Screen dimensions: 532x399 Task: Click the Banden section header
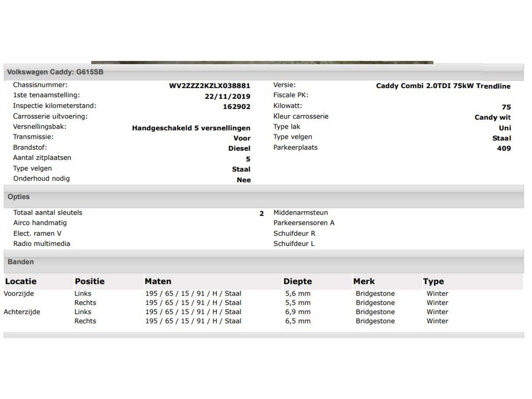point(21,262)
